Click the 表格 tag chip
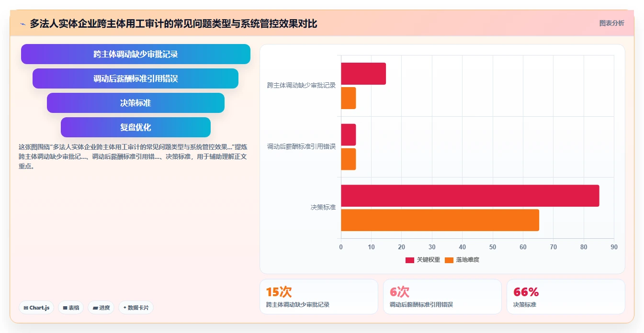Image resolution: width=644 pixels, height=333 pixels. 71,308
